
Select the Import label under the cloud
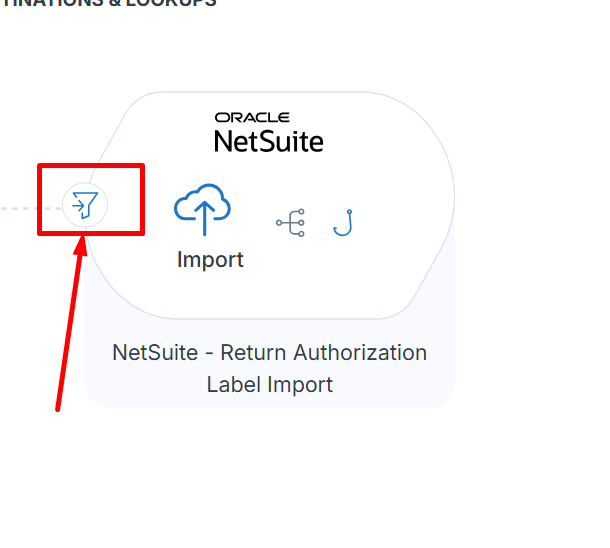[x=210, y=259]
